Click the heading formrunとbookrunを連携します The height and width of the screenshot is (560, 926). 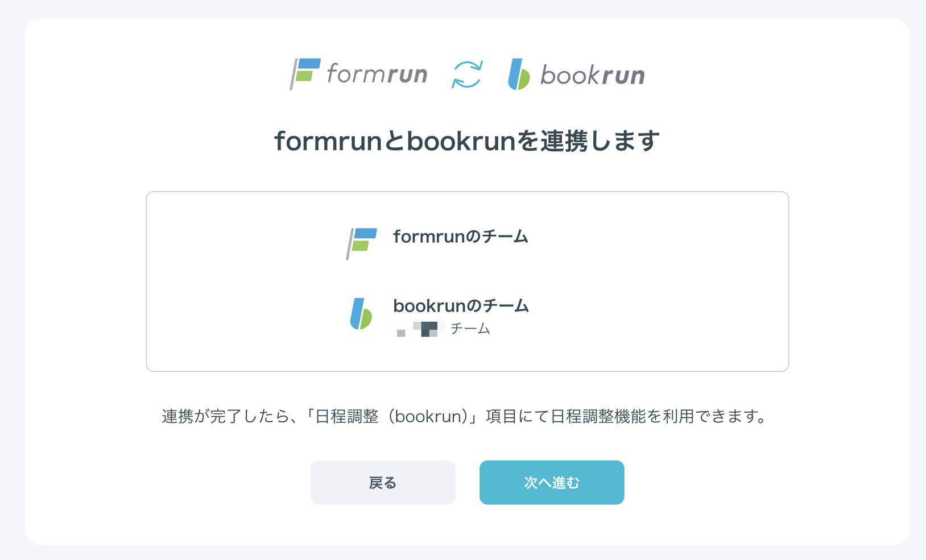(x=467, y=141)
